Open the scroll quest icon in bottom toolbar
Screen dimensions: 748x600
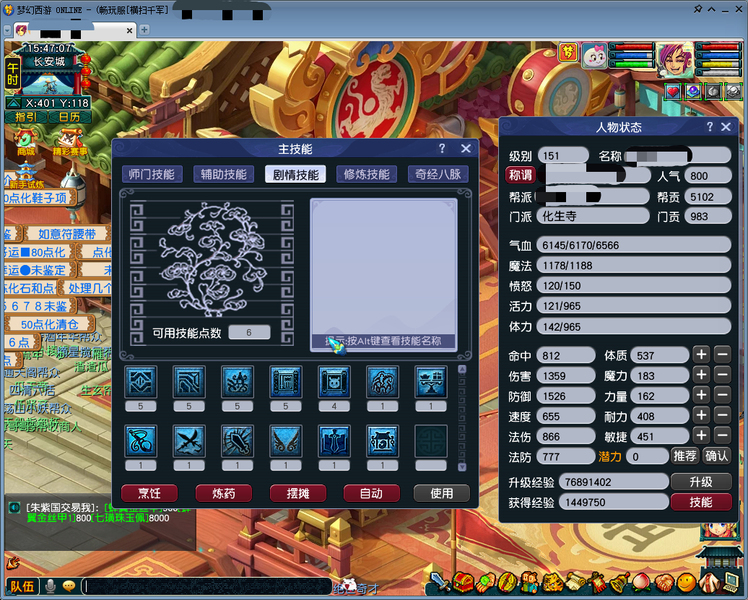pyautogui.click(x=576, y=582)
